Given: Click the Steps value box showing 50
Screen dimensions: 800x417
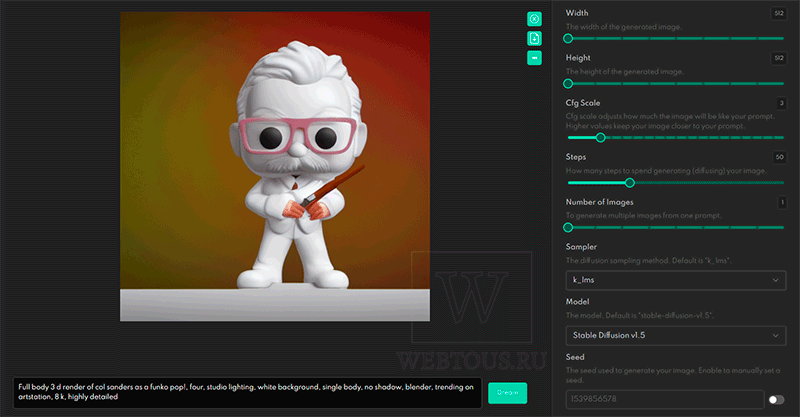Looking at the screenshot, I should [x=779, y=157].
